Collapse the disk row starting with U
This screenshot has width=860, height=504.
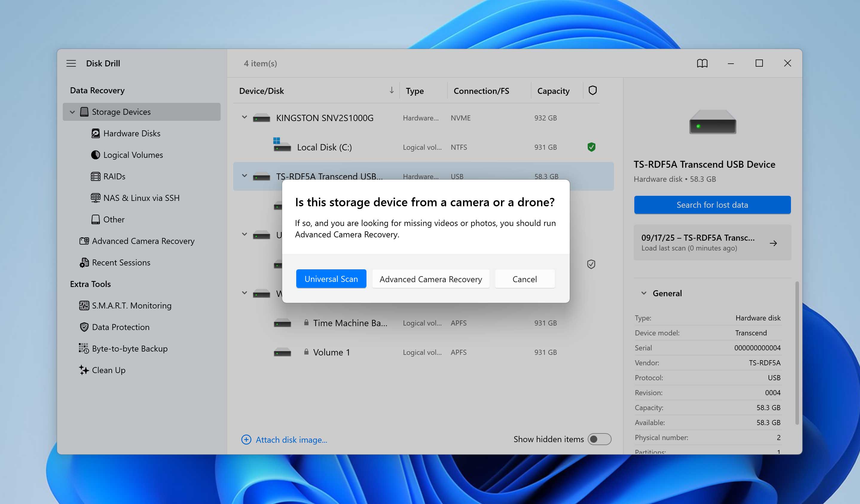[244, 234]
